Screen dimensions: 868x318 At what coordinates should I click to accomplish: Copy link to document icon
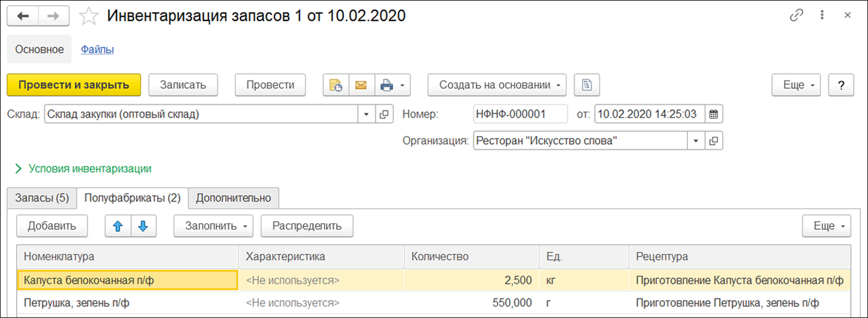pos(797,16)
